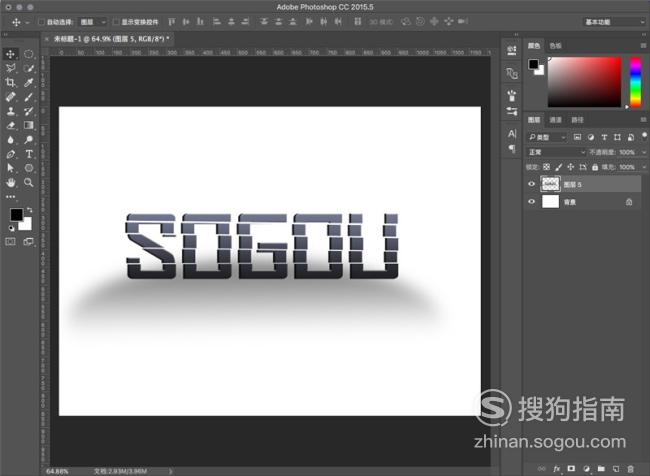Select the Quick Selection tool
This screenshot has width=650, height=476.
[x=28, y=68]
